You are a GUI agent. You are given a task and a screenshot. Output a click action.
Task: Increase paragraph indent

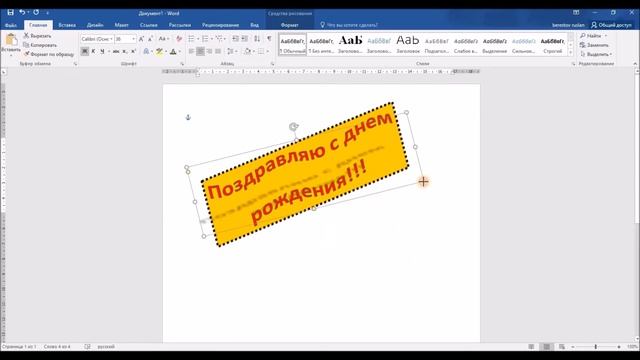[245, 39]
